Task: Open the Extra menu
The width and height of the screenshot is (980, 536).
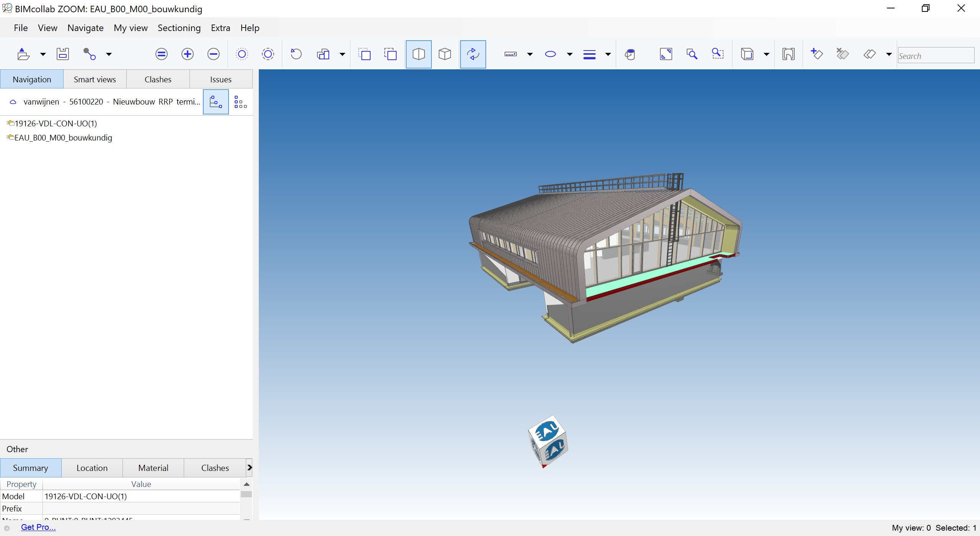Action: tap(220, 28)
